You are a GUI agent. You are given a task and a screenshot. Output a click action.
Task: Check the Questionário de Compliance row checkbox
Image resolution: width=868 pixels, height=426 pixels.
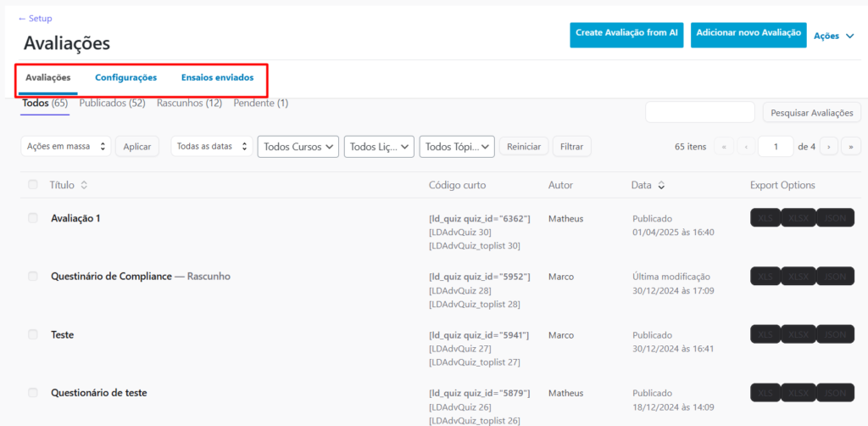pyautogui.click(x=33, y=277)
